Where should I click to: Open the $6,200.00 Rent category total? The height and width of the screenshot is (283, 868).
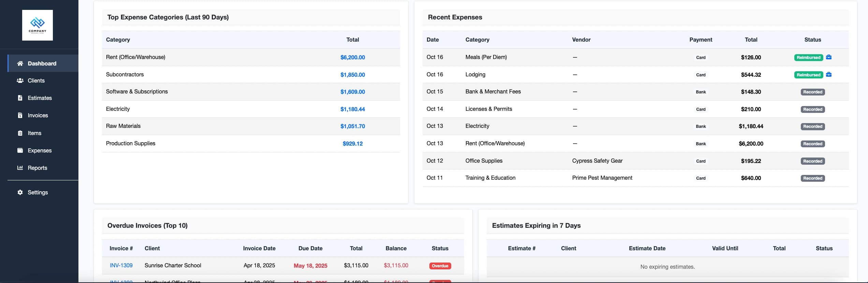[352, 57]
